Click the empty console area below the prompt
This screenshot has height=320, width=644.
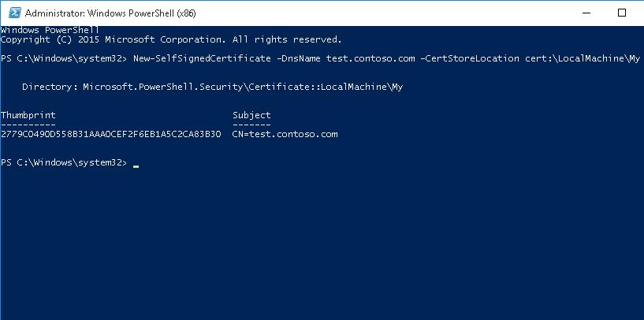tap(322, 247)
